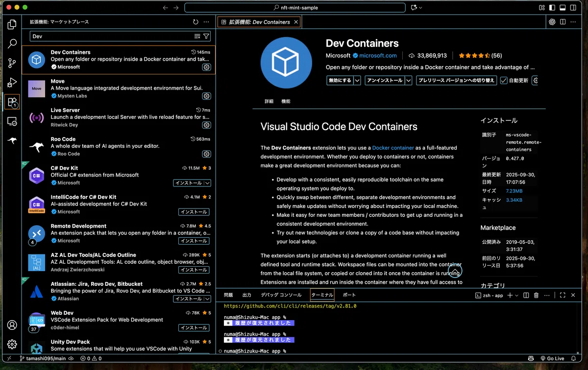
Task: Toggle the secondary side bar visibility
Action: point(573,7)
